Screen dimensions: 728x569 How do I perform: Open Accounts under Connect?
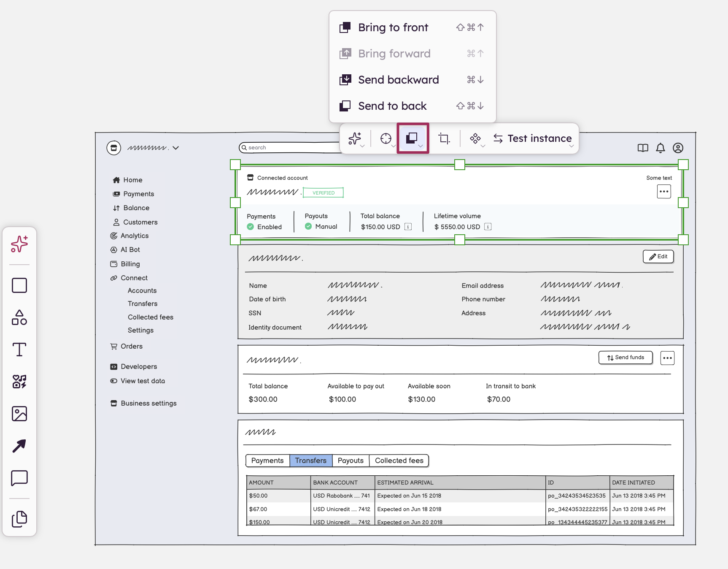(x=142, y=290)
